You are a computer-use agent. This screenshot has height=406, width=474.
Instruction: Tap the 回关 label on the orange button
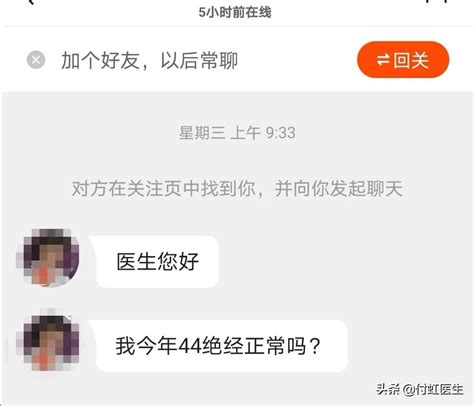click(x=411, y=60)
